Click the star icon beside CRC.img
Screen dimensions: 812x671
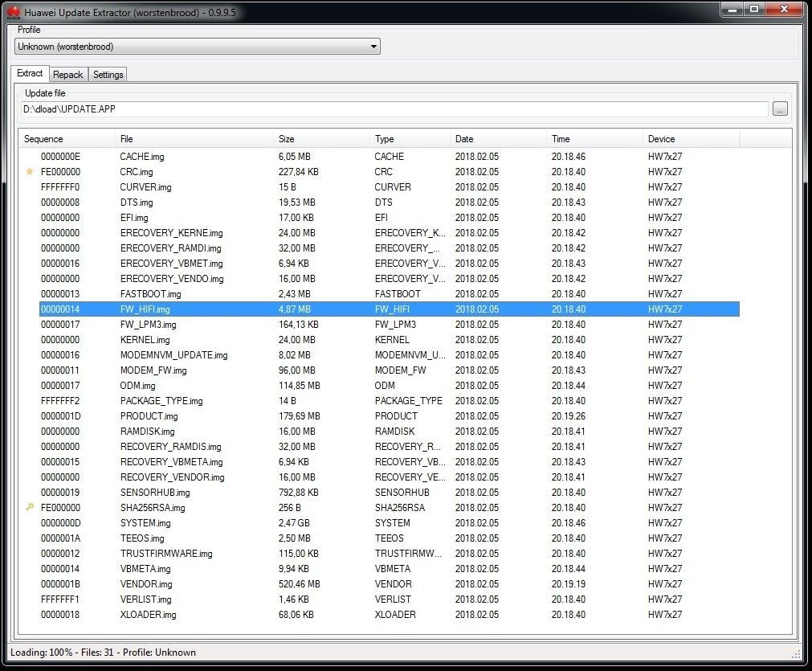point(30,171)
